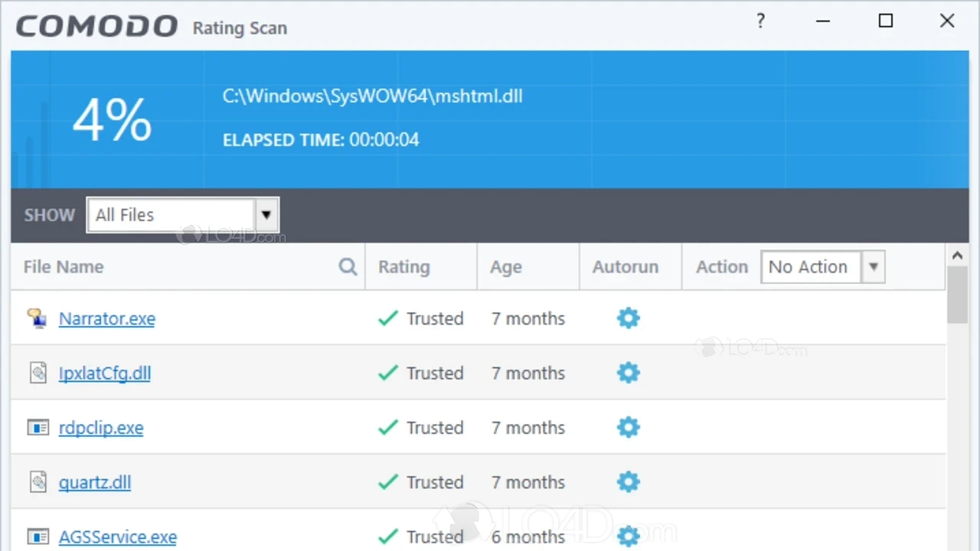The image size is (980, 551).
Task: Click the scrollbar up arrow
Action: [957, 256]
